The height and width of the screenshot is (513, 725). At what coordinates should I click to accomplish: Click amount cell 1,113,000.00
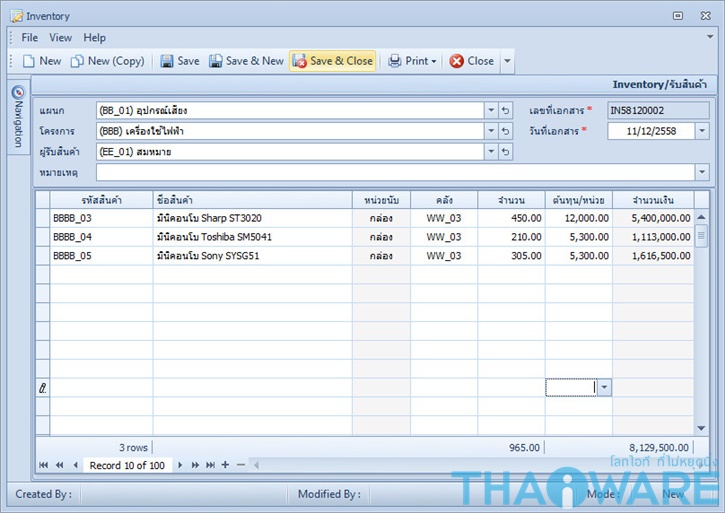pyautogui.click(x=653, y=237)
